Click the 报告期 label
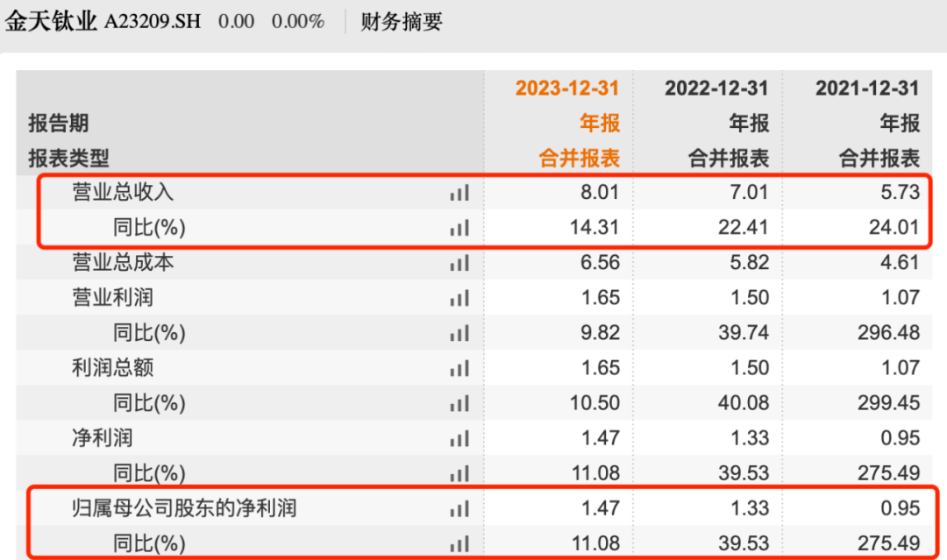947x560 pixels. (59, 123)
